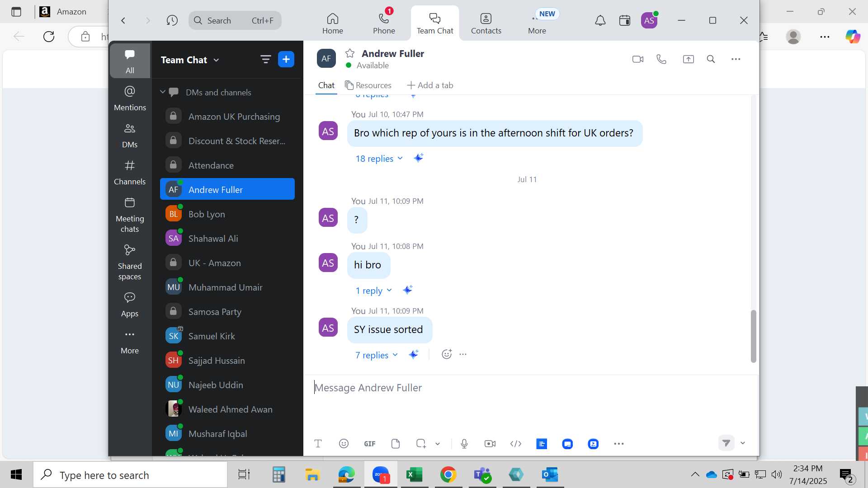The height and width of the screenshot is (488, 868).
Task: Summarize the 18 replies thread with AI
Action: tap(418, 158)
